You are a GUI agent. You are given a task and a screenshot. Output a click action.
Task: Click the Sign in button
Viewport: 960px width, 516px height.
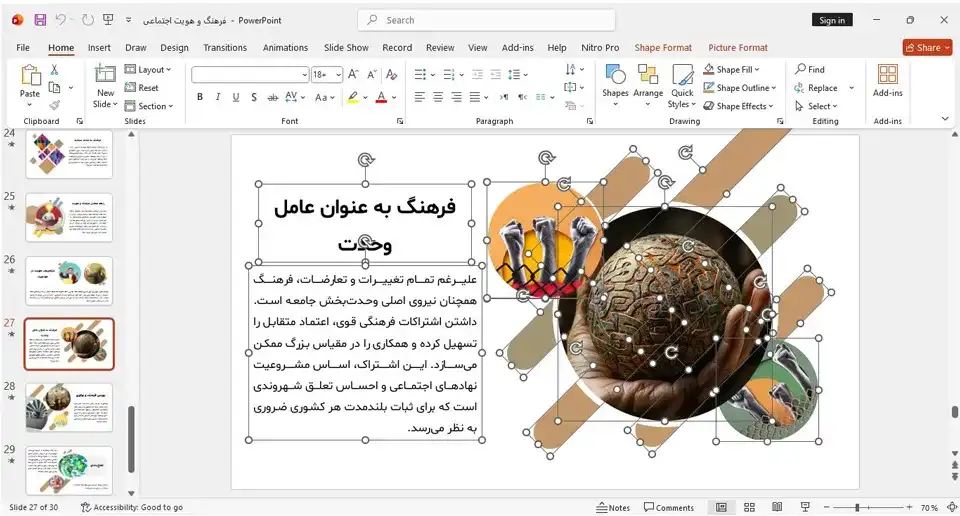coord(832,20)
